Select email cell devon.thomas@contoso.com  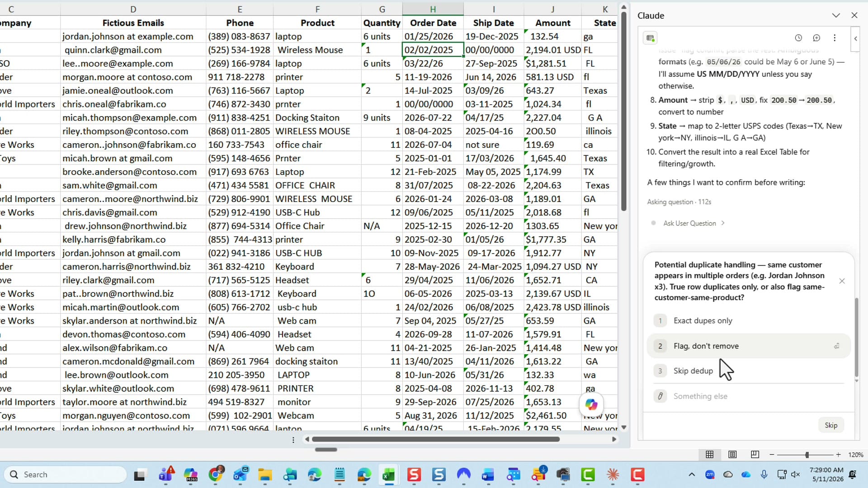133,334
